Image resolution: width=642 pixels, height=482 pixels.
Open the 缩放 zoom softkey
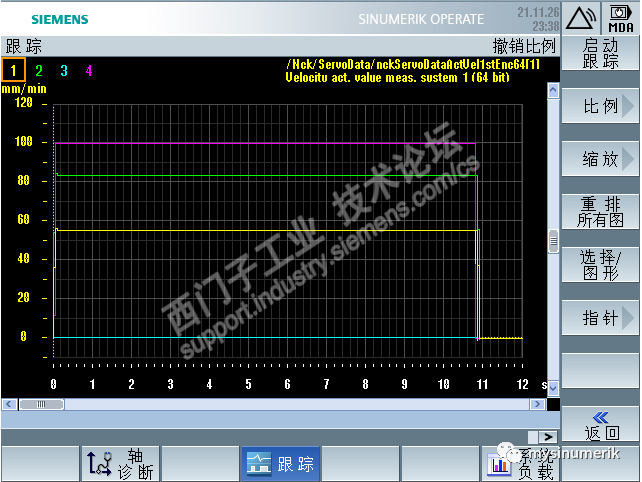click(600, 158)
